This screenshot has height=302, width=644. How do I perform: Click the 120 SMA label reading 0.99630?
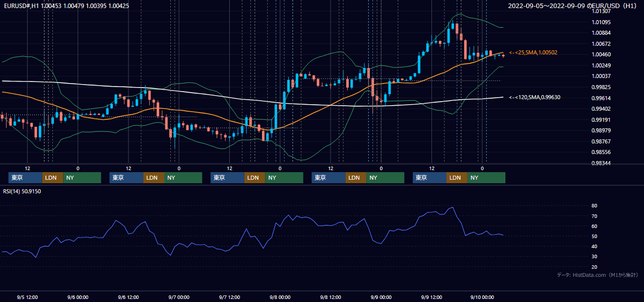535,97
